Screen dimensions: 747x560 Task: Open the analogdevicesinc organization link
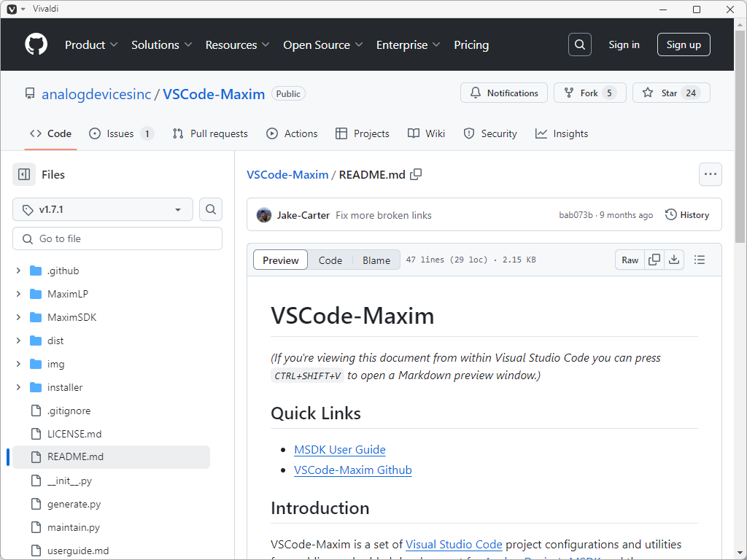[96, 94]
